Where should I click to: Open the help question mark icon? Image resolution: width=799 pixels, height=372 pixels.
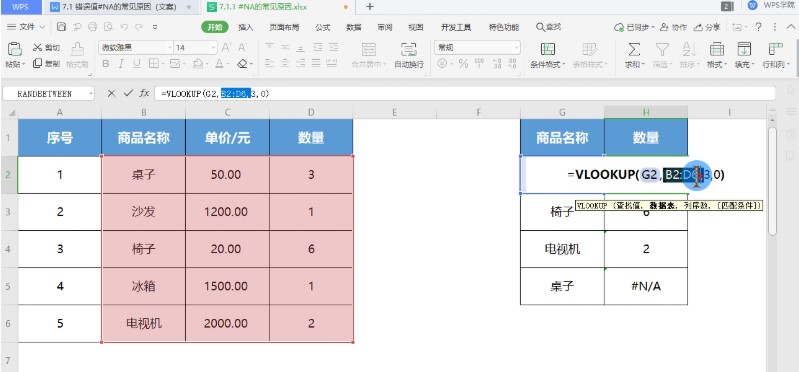759,27
